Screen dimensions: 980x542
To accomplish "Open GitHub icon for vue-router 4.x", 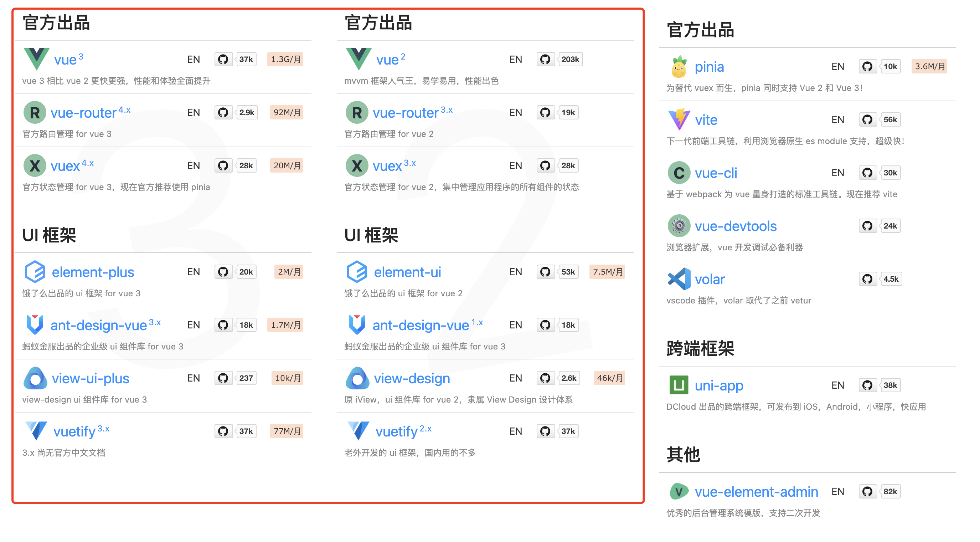I will pyautogui.click(x=223, y=112).
